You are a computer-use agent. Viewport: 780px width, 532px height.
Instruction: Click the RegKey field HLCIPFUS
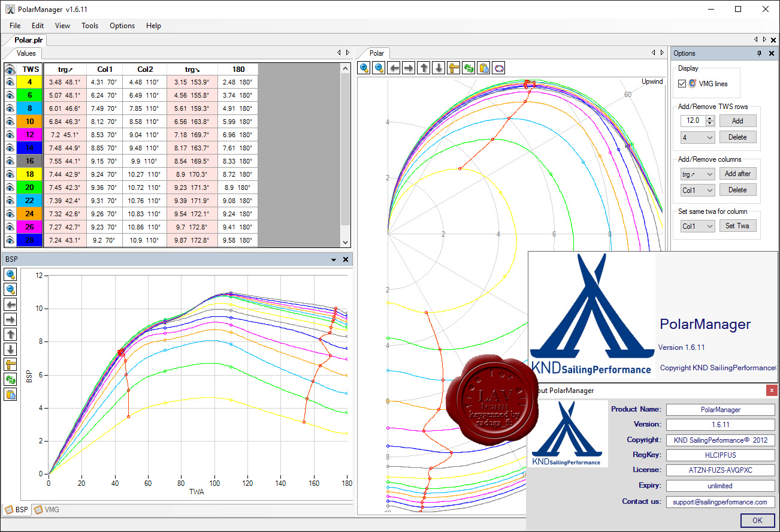(720, 455)
